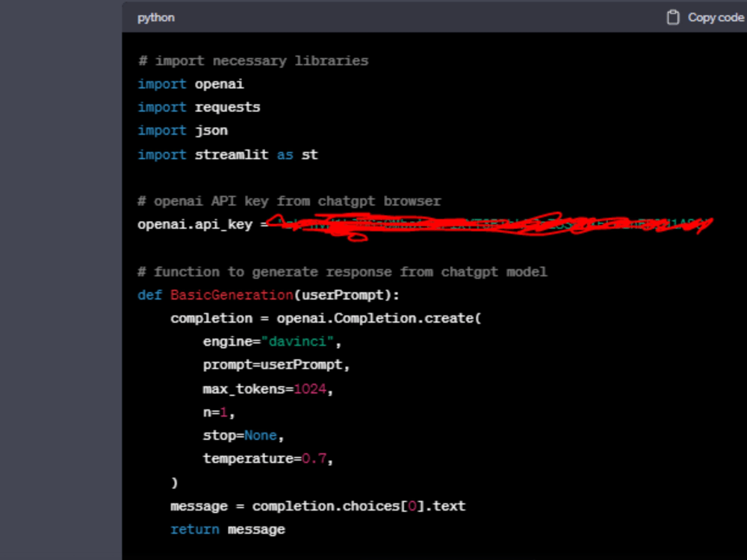
Task: Click the python language label
Action: click(x=156, y=18)
